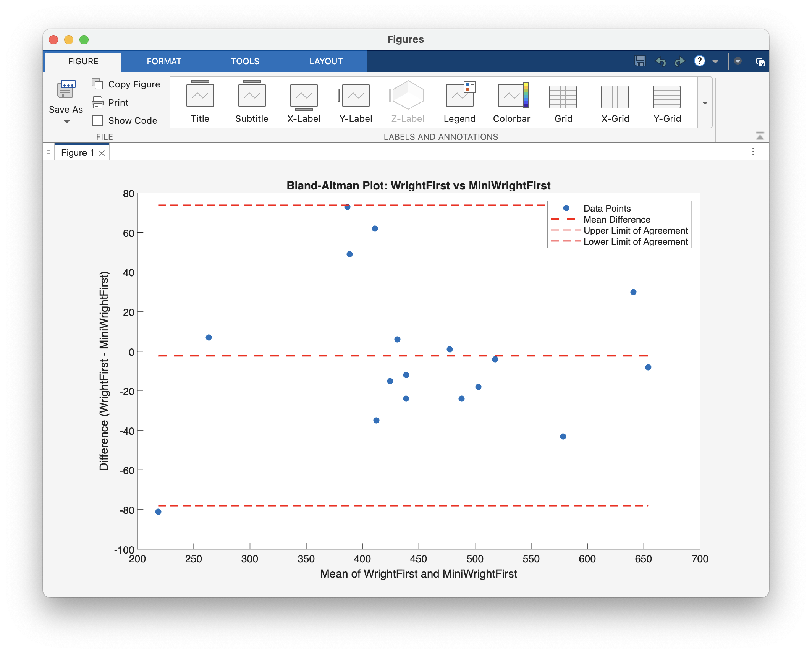Click the Undo arrow icon
This screenshot has height=654, width=812.
660,61
